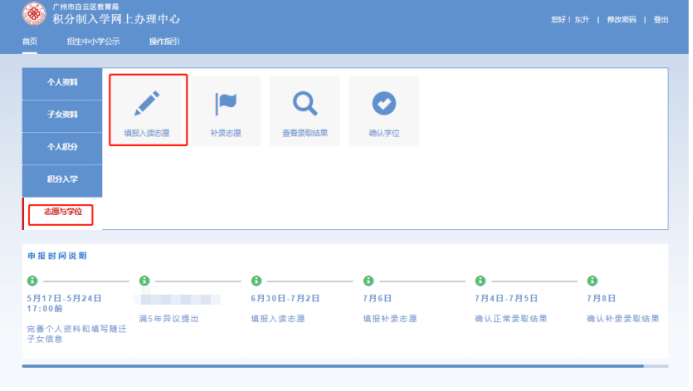Click the greeting 您好！东升
Viewport: 693px width, 391px height.
[x=570, y=20]
